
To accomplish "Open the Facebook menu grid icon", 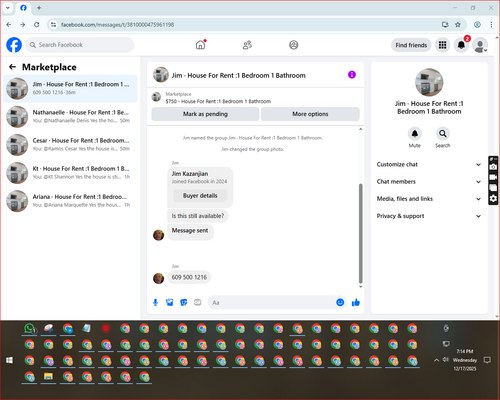I will (x=442, y=45).
